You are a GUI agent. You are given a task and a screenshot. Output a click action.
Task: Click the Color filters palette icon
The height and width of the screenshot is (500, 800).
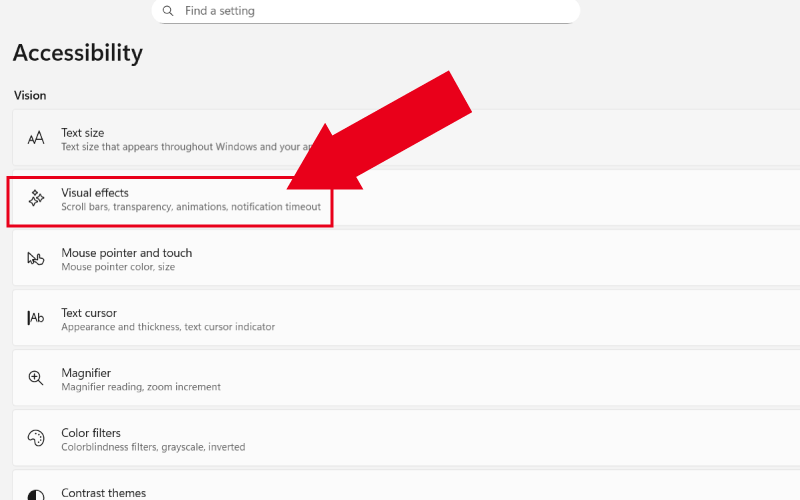(x=36, y=438)
